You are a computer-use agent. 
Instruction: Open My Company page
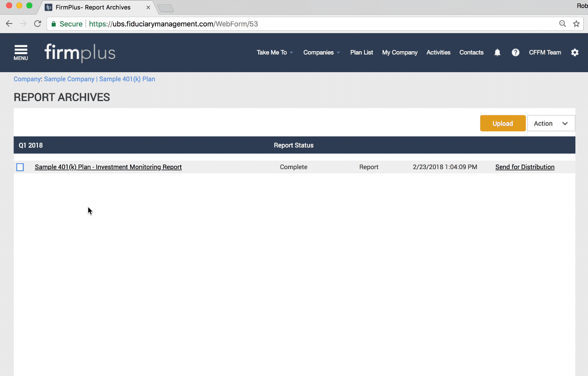tap(400, 52)
